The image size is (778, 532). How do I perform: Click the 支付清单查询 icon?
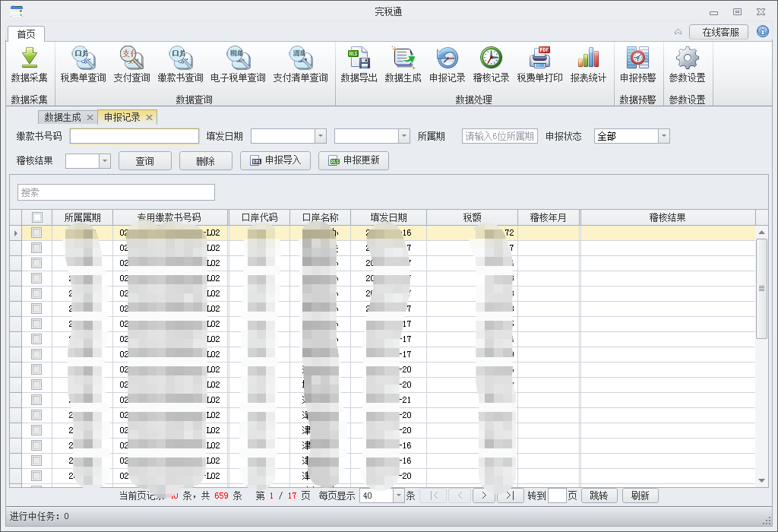(x=301, y=65)
